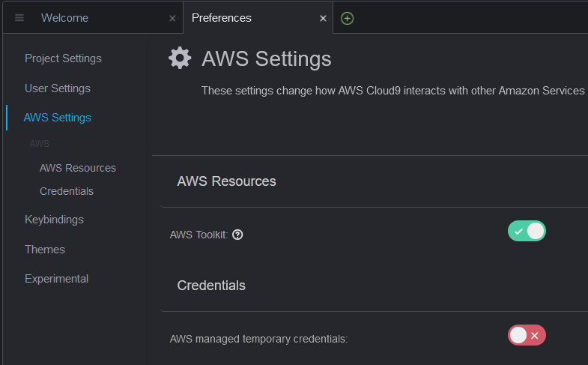Open Themes preferences
This screenshot has width=588, height=365.
coord(45,250)
